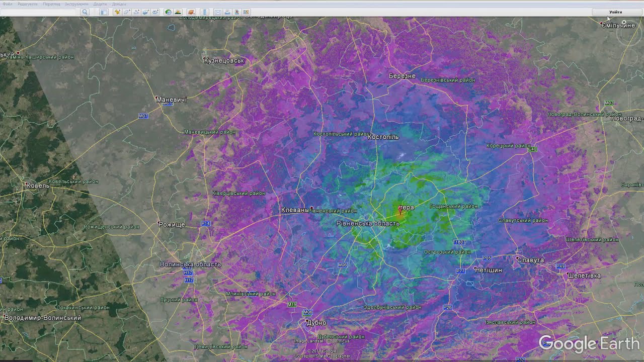The height and width of the screenshot is (362, 644).
Task: Click the Рівненська область region label
Action: [368, 223]
